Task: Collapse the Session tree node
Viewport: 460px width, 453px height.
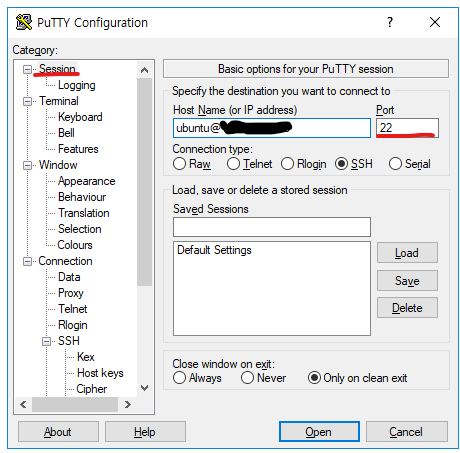Action: tap(27, 69)
